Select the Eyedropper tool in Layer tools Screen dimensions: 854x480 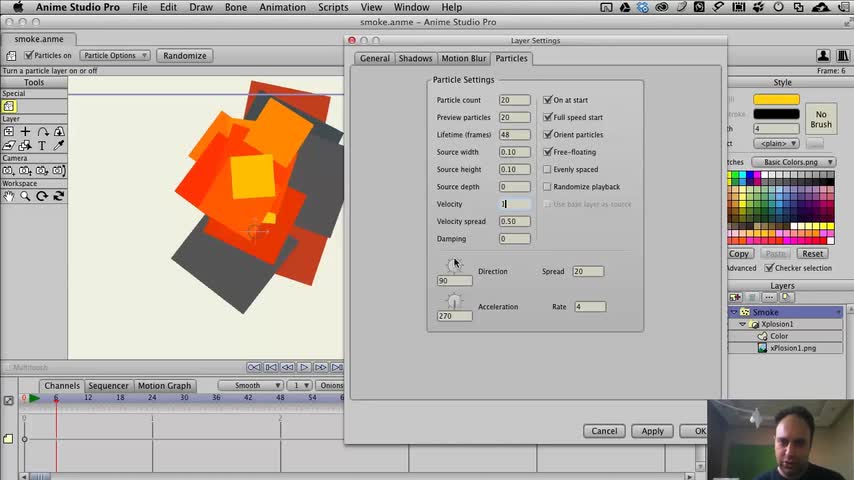(x=59, y=145)
